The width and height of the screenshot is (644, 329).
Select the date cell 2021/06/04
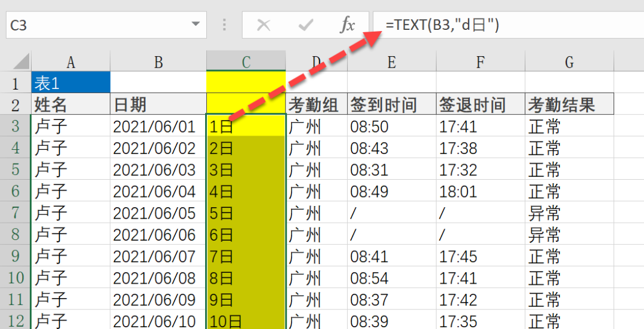point(158,191)
